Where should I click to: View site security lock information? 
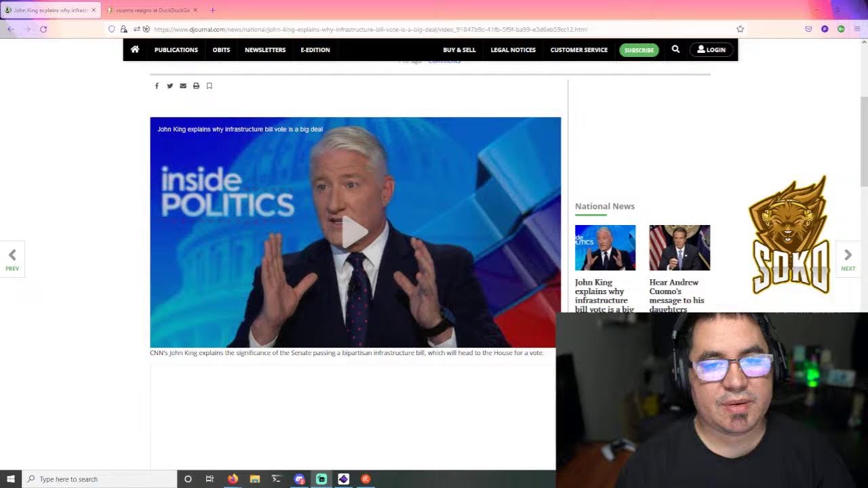[x=123, y=29]
